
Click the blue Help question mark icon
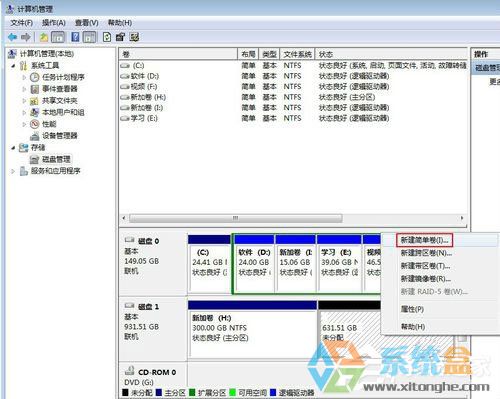[x=76, y=37]
